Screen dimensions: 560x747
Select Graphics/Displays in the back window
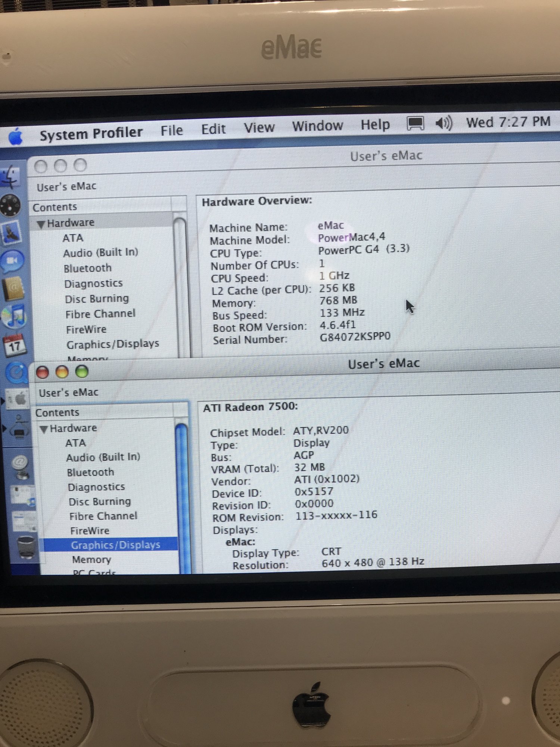(113, 344)
